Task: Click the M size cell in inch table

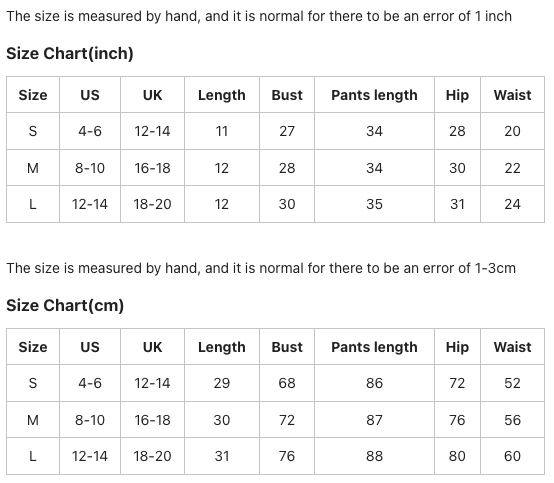Action: click(x=33, y=168)
